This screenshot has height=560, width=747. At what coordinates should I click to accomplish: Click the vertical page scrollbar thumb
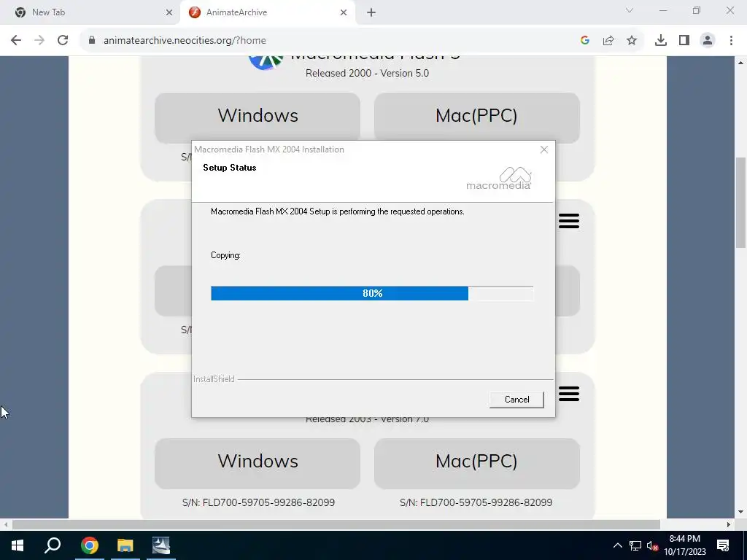coord(740,203)
